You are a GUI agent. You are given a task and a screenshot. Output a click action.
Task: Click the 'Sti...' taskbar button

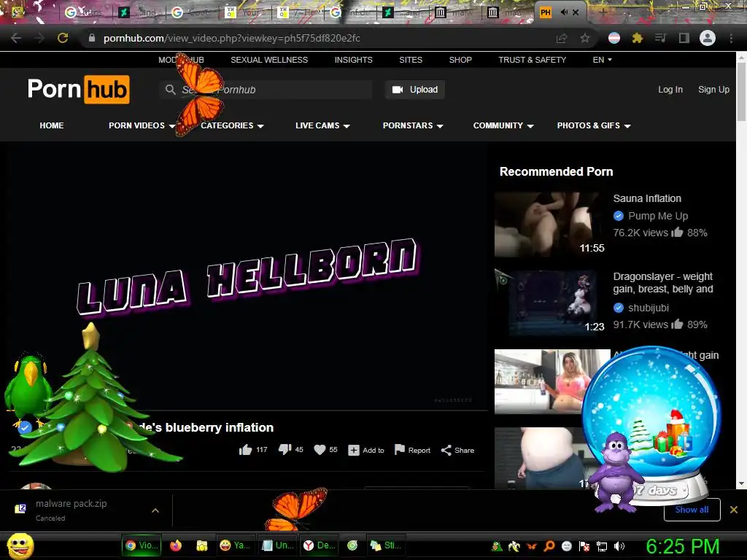click(x=387, y=545)
